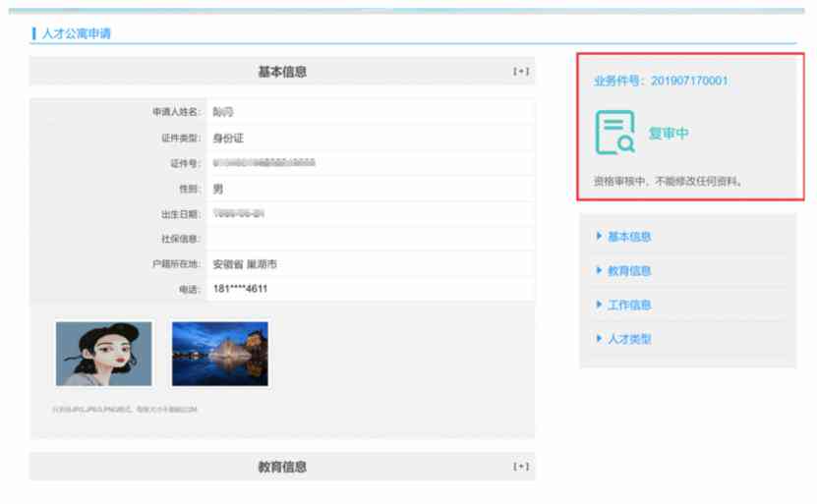The image size is (817, 504).
Task: Jump to 基本信息 in the side navigation
Action: click(x=629, y=237)
